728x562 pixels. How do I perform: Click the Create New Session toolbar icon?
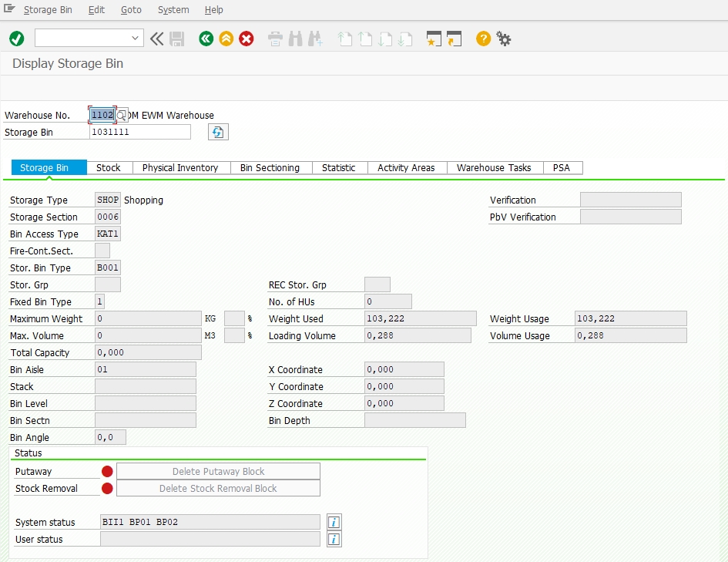434,39
